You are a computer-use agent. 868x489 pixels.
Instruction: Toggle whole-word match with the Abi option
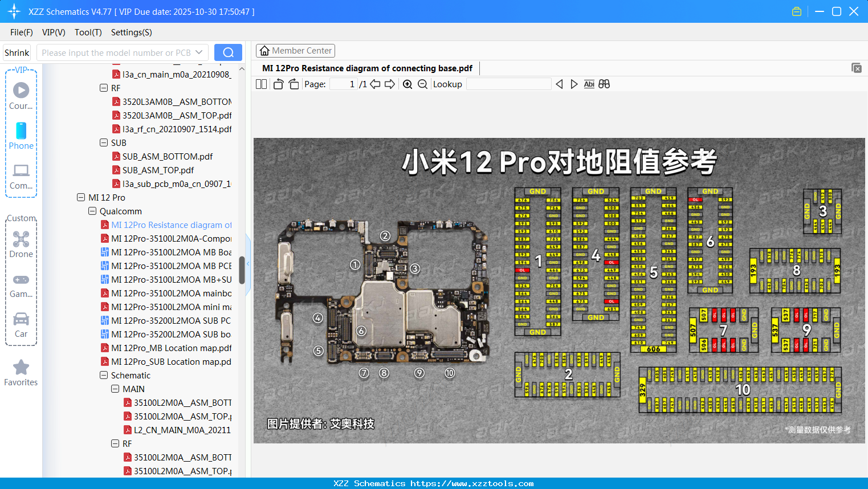click(589, 84)
